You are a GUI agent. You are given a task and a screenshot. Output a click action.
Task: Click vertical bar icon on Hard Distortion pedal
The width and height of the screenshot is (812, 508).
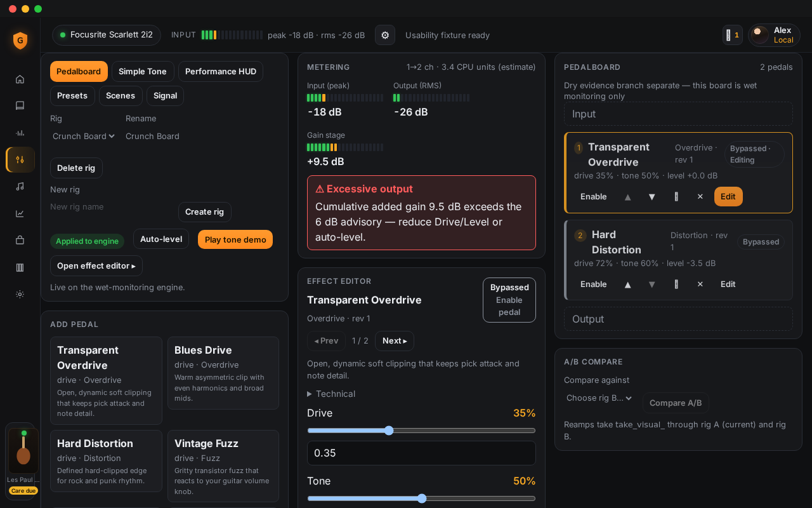[x=676, y=284]
